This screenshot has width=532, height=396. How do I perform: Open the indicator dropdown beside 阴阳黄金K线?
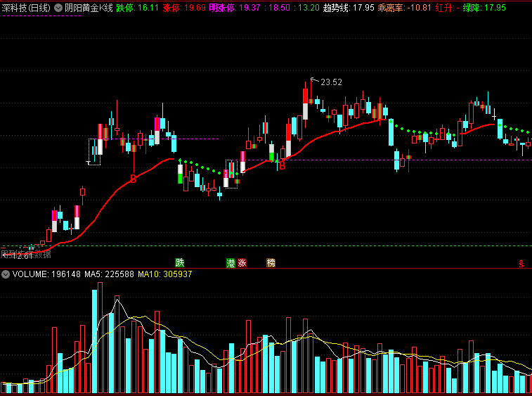[58, 8]
